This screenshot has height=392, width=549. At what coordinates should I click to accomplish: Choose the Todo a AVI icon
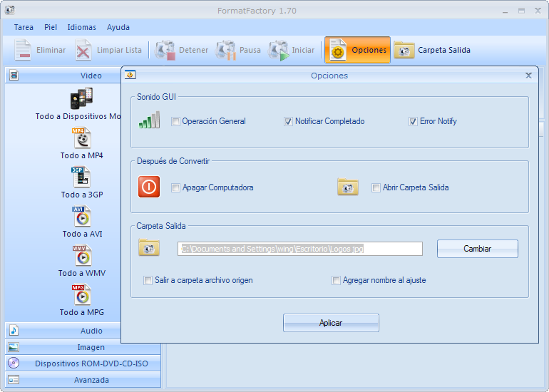pos(82,217)
